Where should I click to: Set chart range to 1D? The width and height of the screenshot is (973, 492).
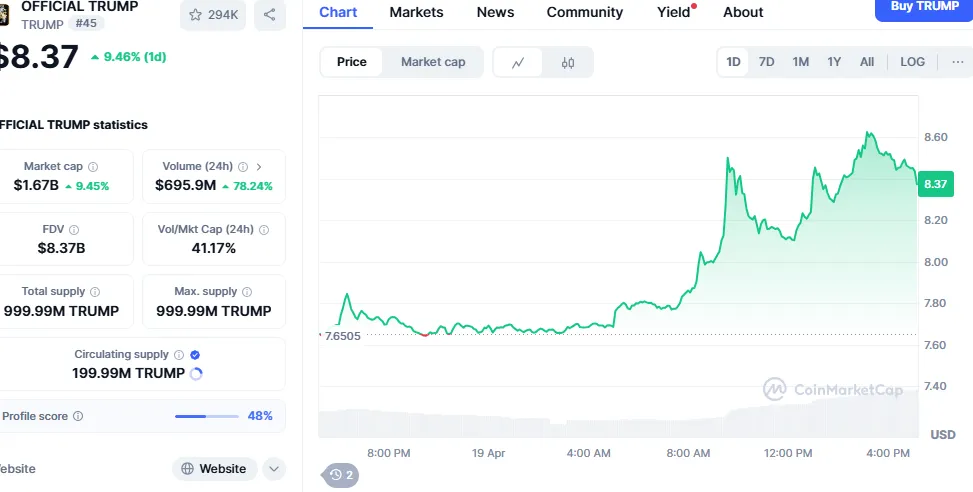(x=733, y=62)
